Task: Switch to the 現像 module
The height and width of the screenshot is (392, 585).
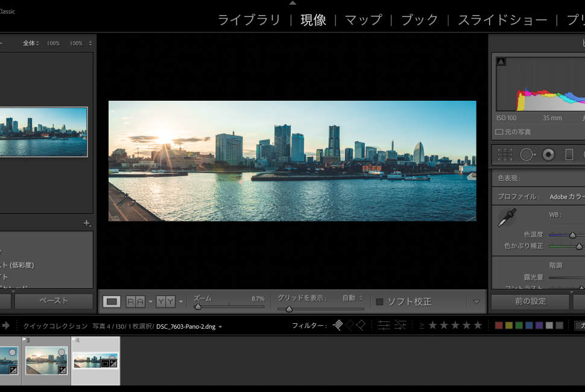Action: pyautogui.click(x=314, y=20)
